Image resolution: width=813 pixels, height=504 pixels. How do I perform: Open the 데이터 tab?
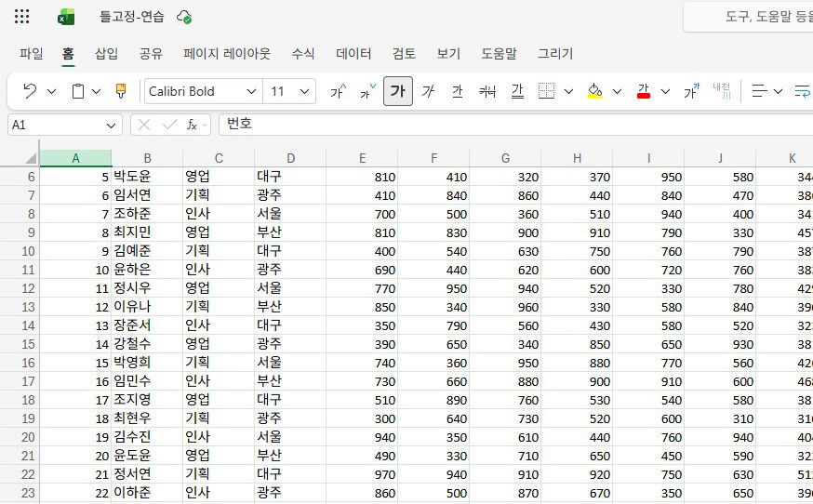pos(353,53)
